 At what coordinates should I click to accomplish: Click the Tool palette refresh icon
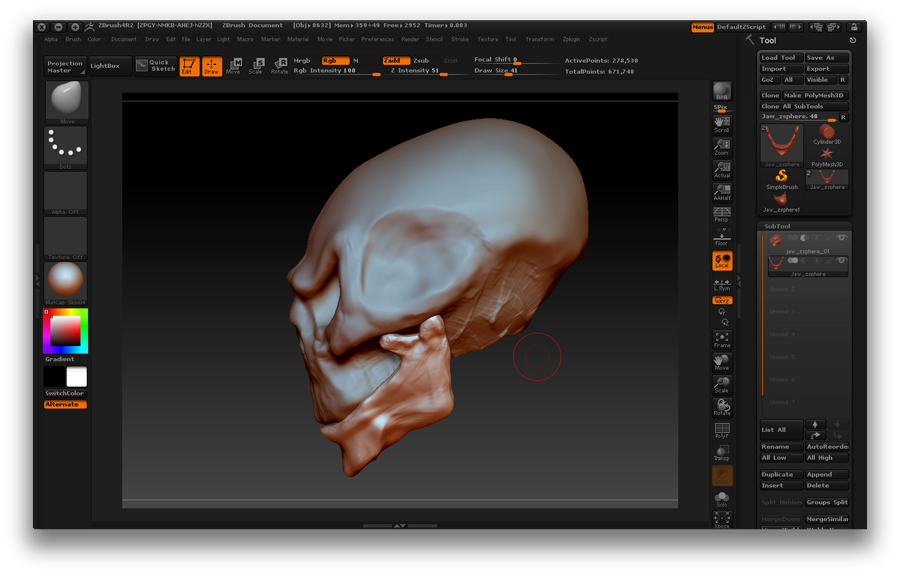tap(852, 40)
